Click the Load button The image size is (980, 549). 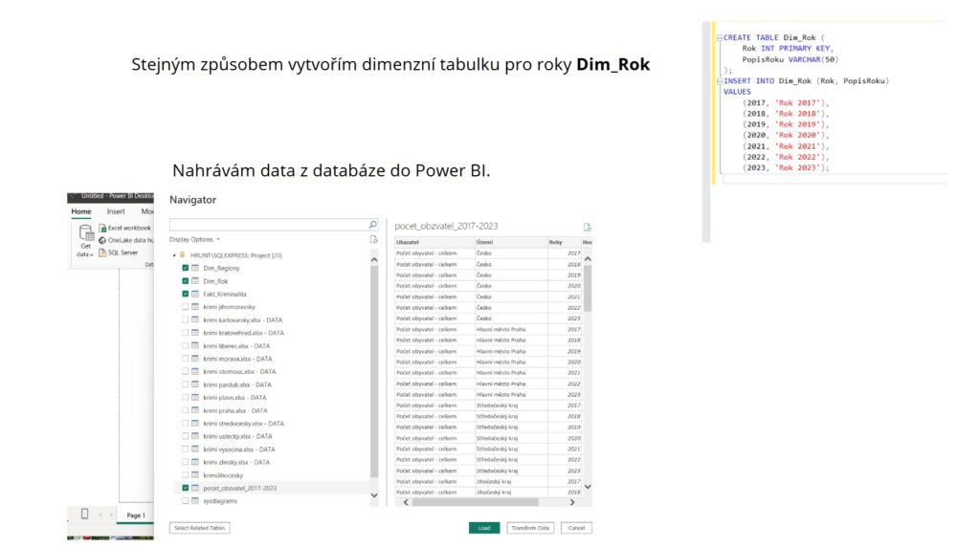coord(484,528)
